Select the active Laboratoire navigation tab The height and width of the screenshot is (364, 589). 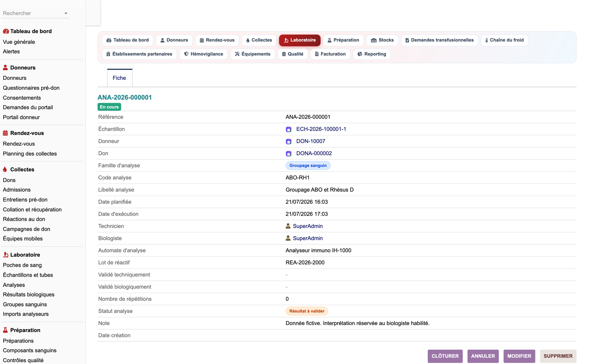click(x=300, y=40)
